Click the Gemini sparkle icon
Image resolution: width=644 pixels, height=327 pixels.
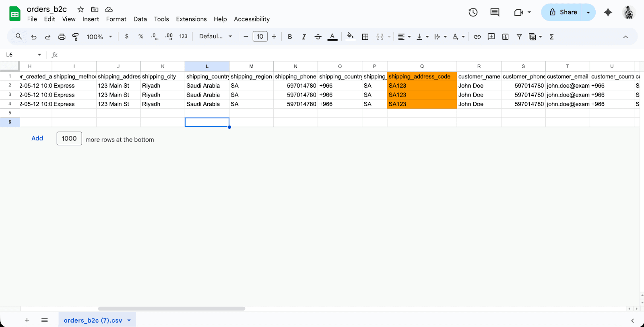[608, 12]
